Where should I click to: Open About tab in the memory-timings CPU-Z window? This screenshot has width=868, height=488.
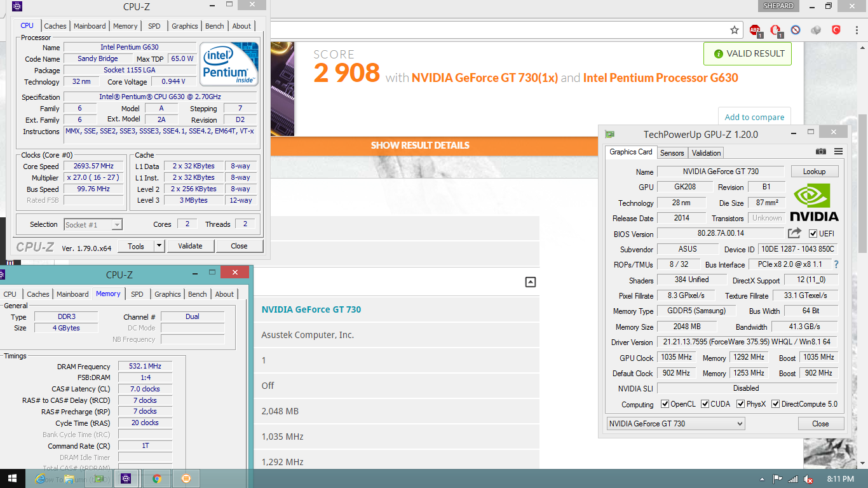[224, 294]
